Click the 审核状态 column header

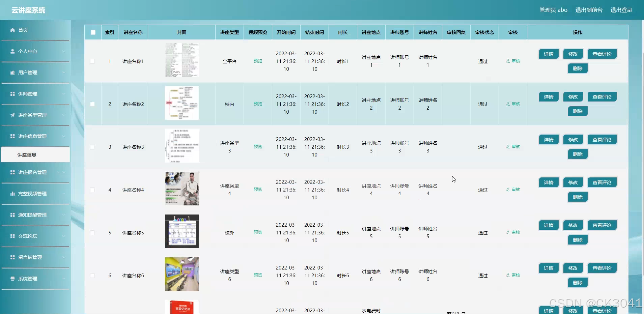point(484,32)
